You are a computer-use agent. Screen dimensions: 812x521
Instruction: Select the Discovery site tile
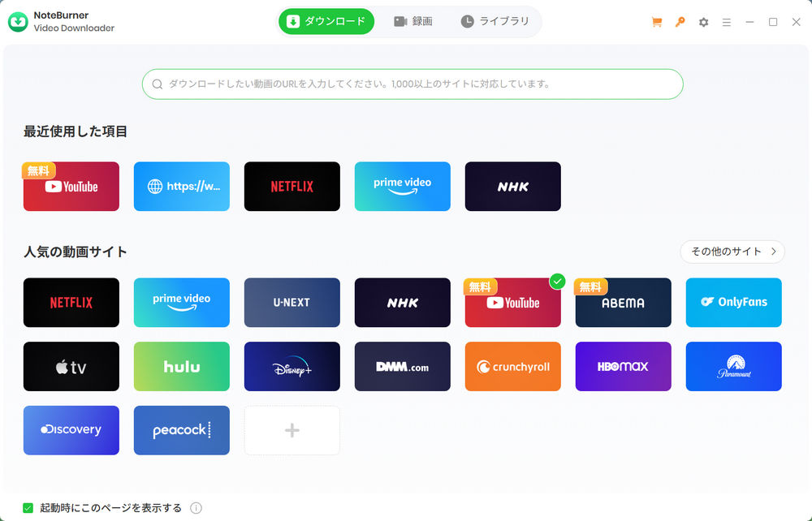pos(71,430)
